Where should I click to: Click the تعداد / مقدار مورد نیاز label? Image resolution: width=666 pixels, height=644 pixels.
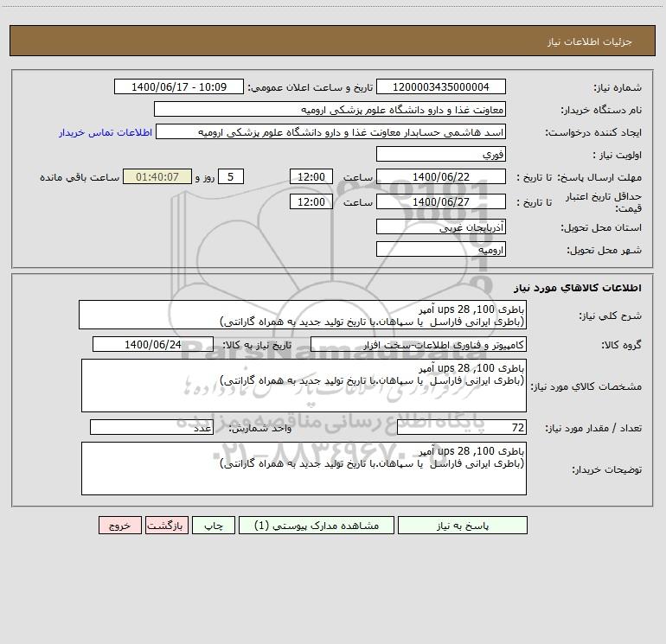point(593,428)
